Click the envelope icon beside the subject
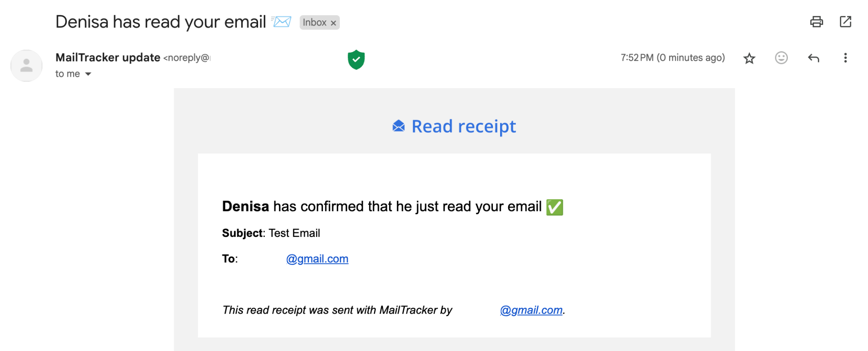The width and height of the screenshot is (868, 351). [x=281, y=21]
